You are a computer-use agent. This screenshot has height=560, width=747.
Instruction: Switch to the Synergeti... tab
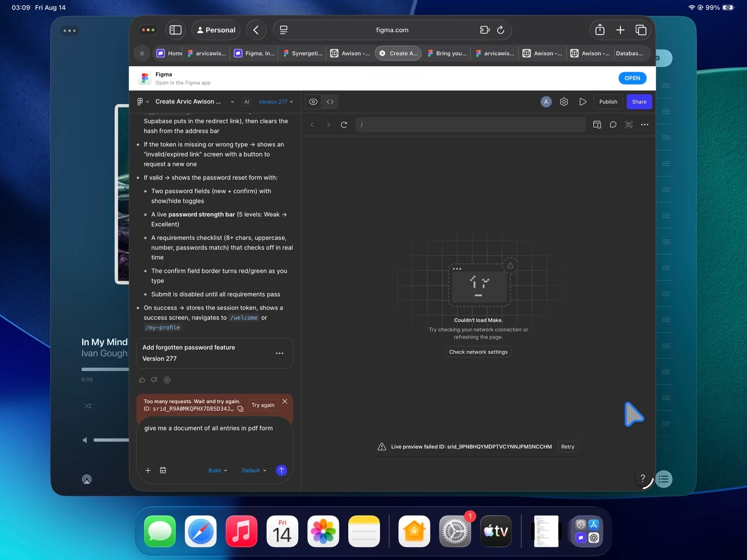tap(302, 53)
